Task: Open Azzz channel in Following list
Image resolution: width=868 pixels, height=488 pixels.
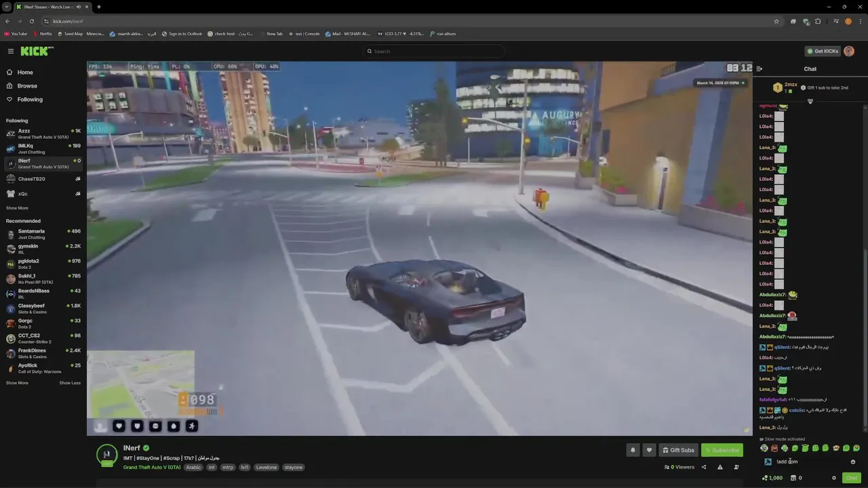Action: coord(43,134)
